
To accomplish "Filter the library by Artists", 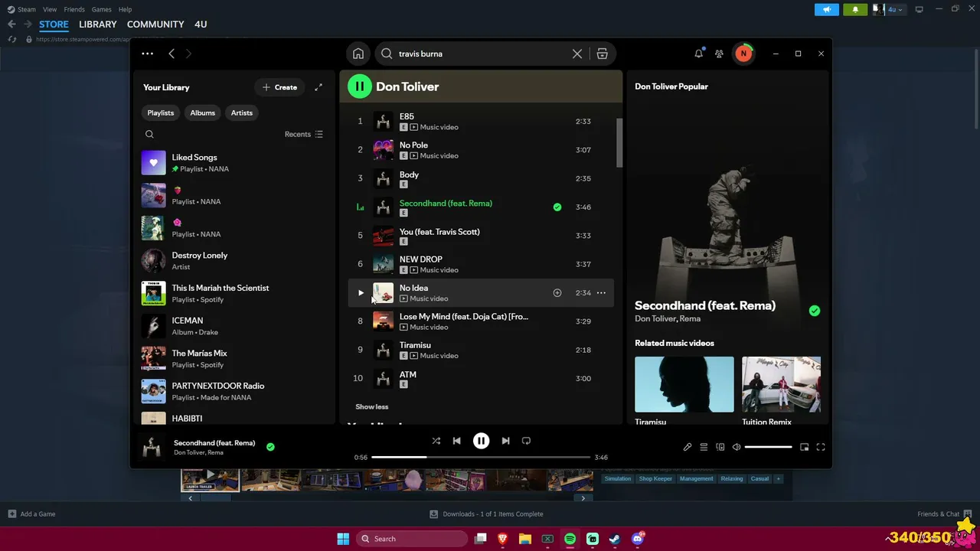I will pos(242,112).
